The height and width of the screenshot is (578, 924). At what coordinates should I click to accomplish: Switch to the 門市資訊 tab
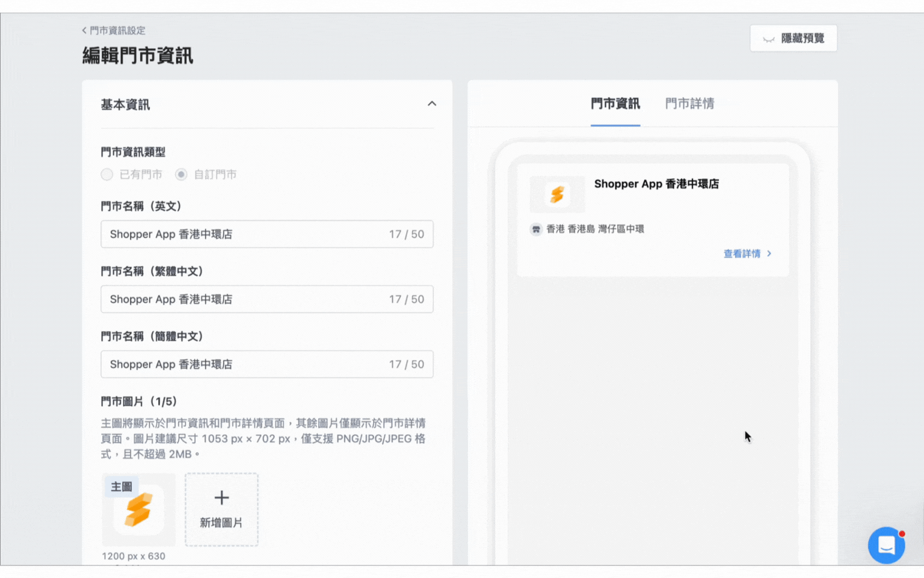615,104
